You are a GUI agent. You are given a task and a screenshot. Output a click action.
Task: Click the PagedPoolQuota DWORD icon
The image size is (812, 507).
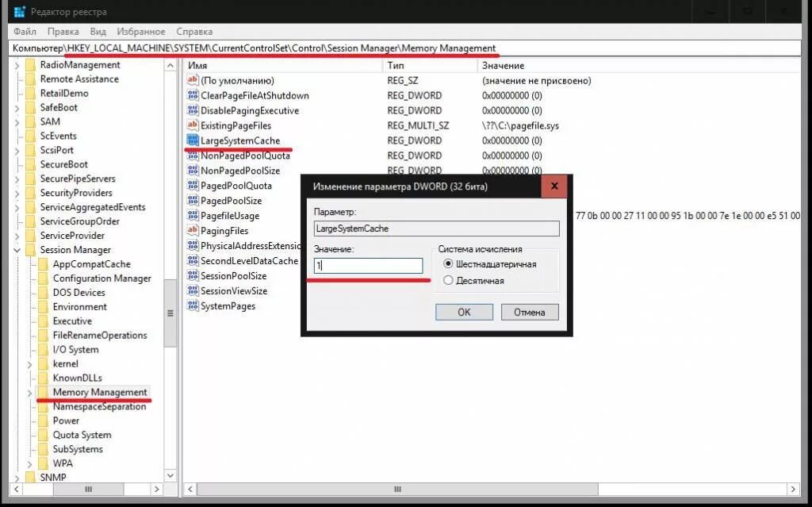(x=193, y=186)
